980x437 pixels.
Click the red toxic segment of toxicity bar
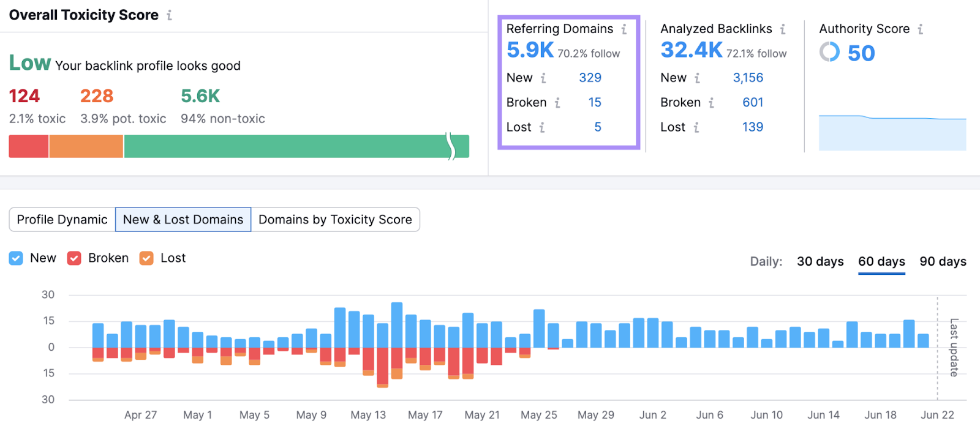click(29, 147)
